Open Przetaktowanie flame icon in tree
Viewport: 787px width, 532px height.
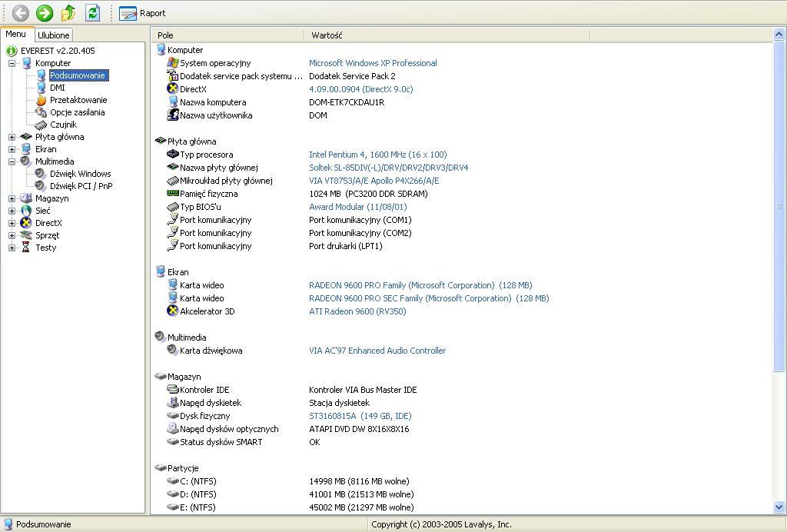(x=42, y=100)
